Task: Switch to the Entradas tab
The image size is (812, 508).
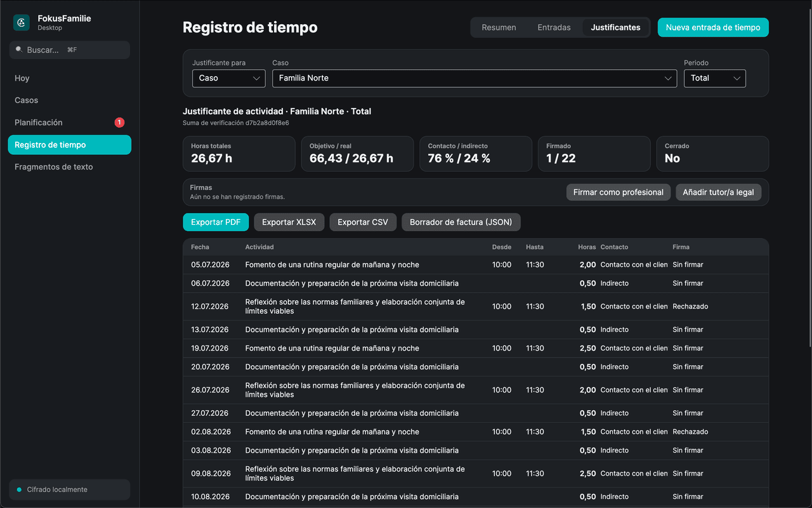Action: tap(554, 27)
